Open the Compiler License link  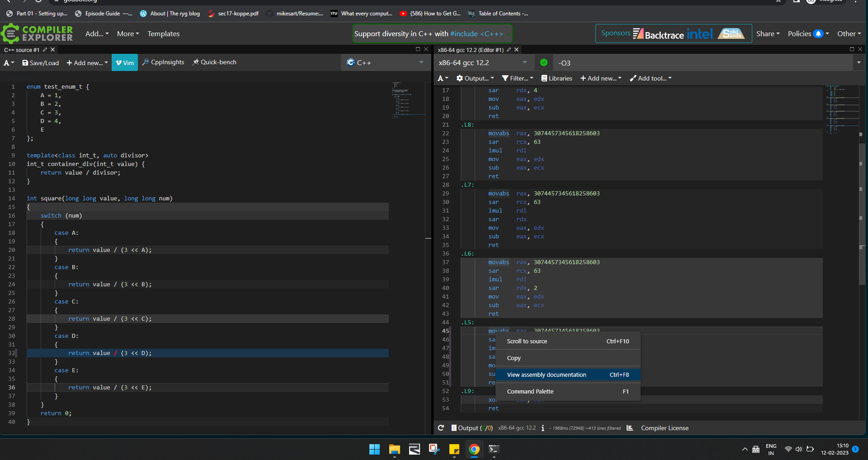pyautogui.click(x=665, y=427)
